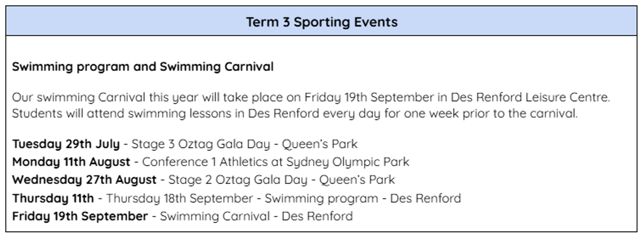Click the Term 3 Sporting Events header
The height and width of the screenshot is (244, 644).
tap(321, 22)
